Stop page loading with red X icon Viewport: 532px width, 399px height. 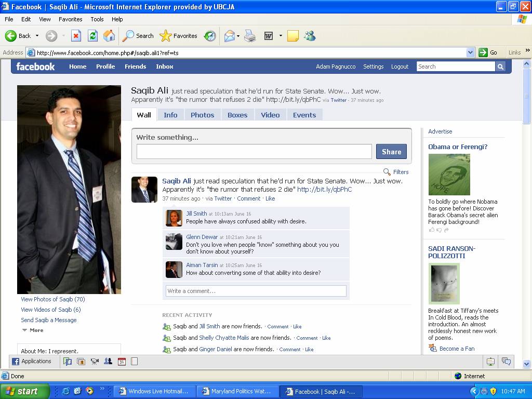[x=76, y=36]
